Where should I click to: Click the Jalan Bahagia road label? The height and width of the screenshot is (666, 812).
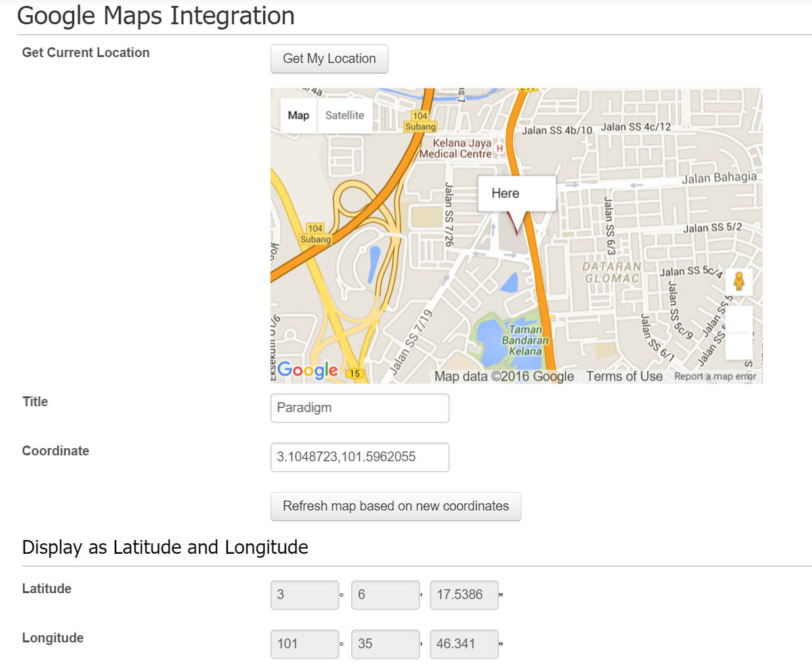pyautogui.click(x=719, y=177)
